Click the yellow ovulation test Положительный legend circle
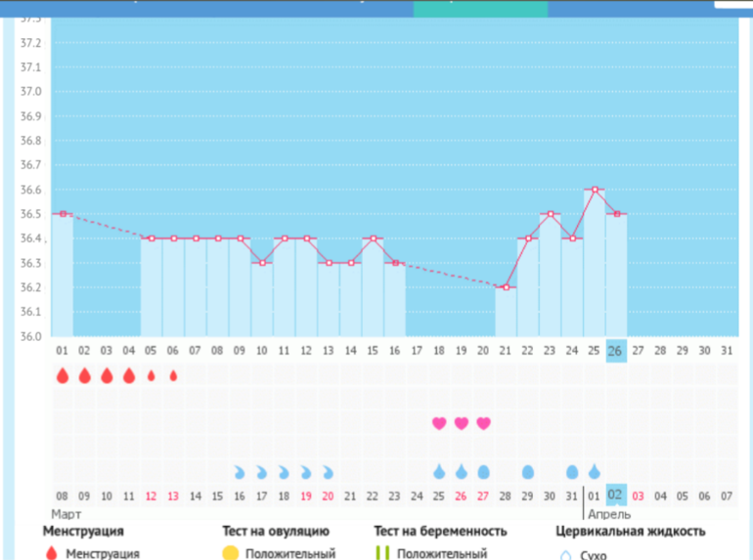Image resolution: width=753 pixels, height=560 pixels. 231,554
